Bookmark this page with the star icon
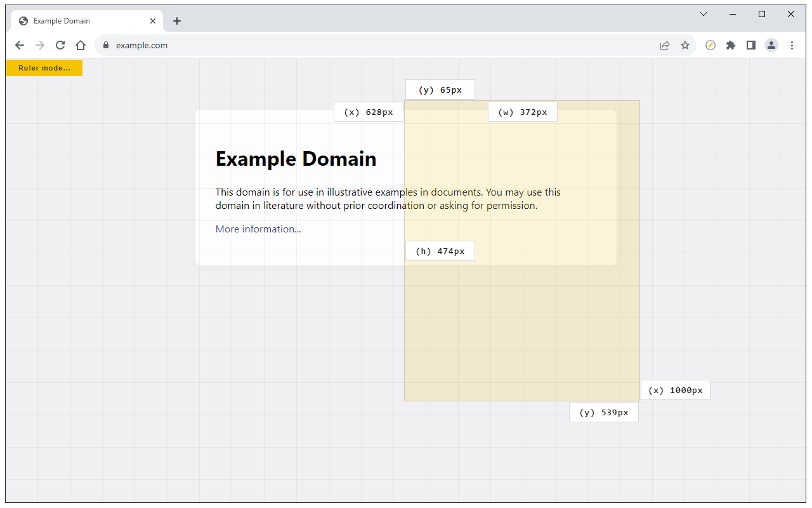Viewport: 812px width, 508px height. click(685, 45)
